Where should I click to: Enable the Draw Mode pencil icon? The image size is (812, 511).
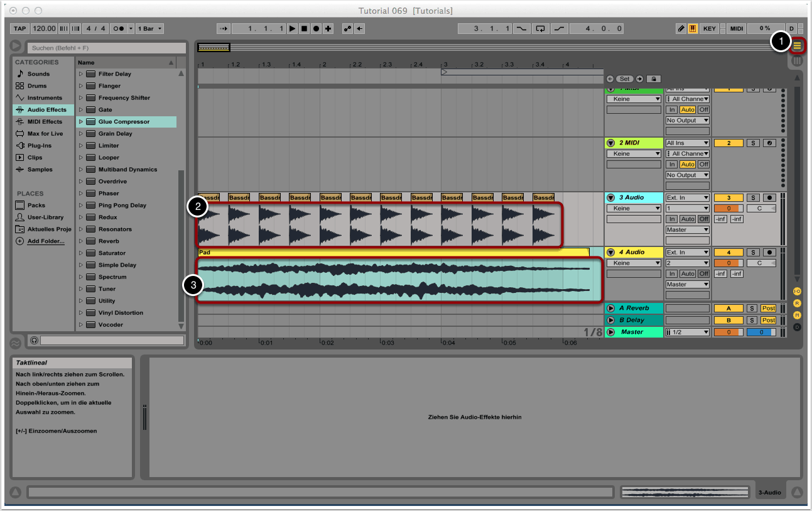tap(681, 29)
